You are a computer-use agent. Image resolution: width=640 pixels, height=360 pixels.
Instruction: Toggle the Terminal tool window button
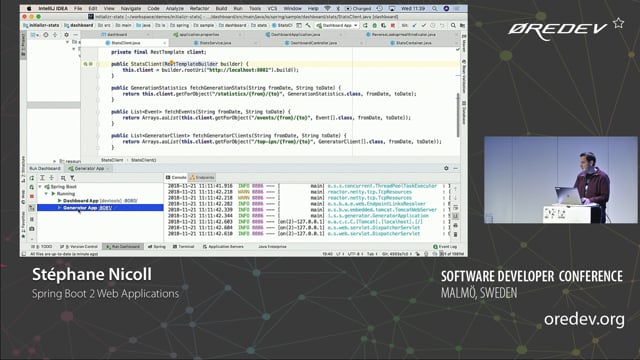point(183,247)
